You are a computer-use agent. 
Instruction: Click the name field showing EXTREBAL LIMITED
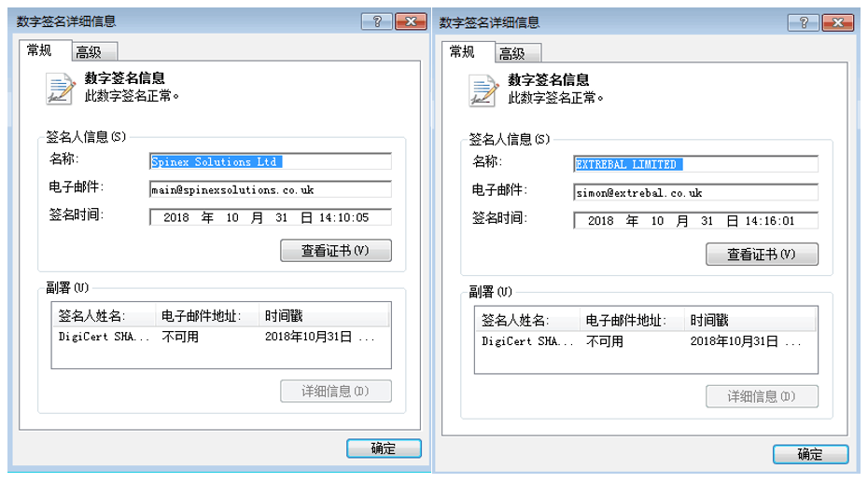tap(696, 164)
